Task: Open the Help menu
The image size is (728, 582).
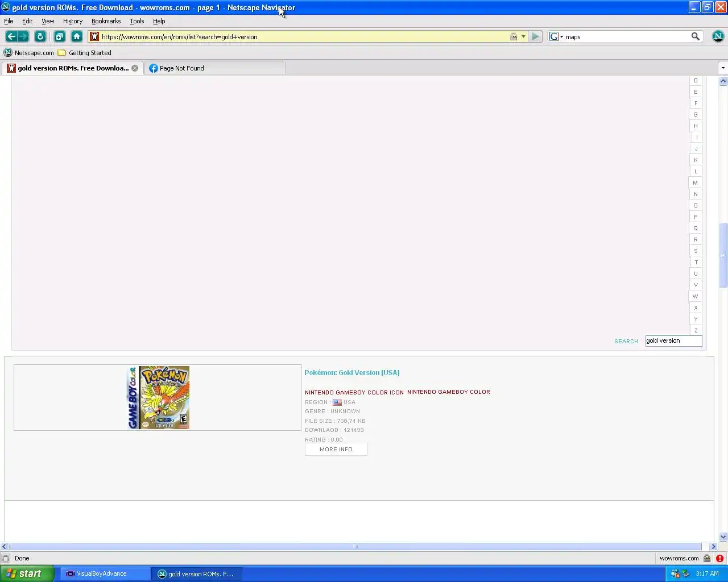Action: click(159, 21)
